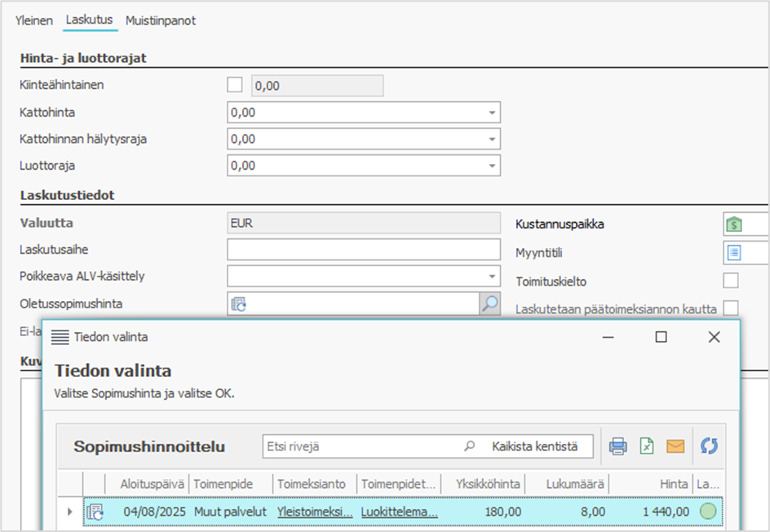Click the Kustannuspaikka green dollar icon

tap(733, 224)
